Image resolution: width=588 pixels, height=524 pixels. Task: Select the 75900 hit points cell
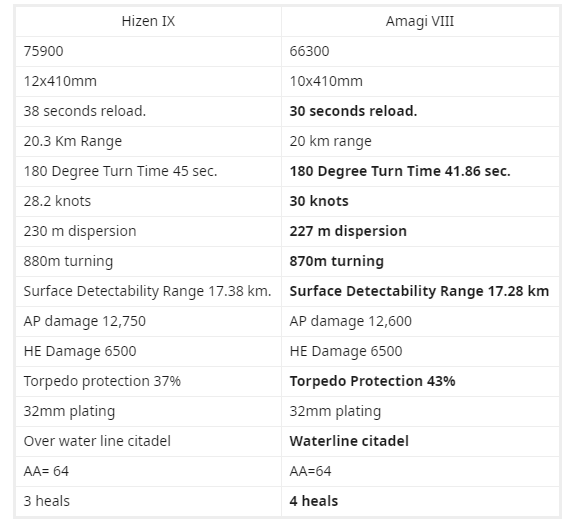tap(148, 51)
